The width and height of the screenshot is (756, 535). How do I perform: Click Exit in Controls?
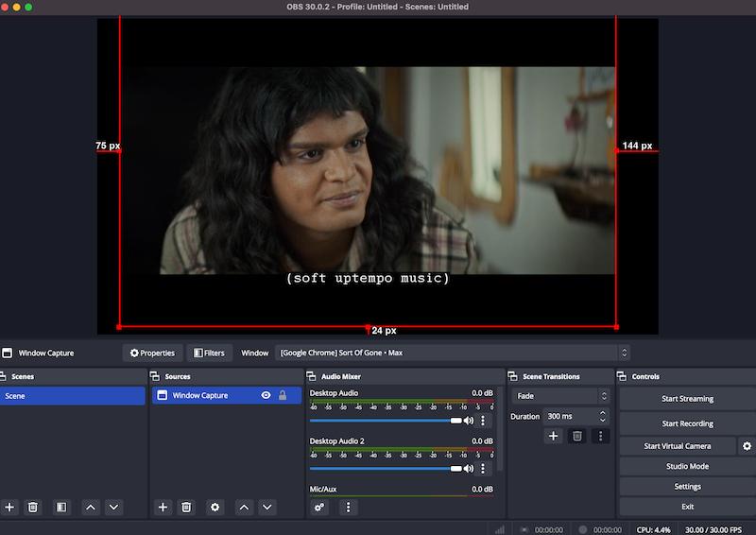pyautogui.click(x=688, y=507)
